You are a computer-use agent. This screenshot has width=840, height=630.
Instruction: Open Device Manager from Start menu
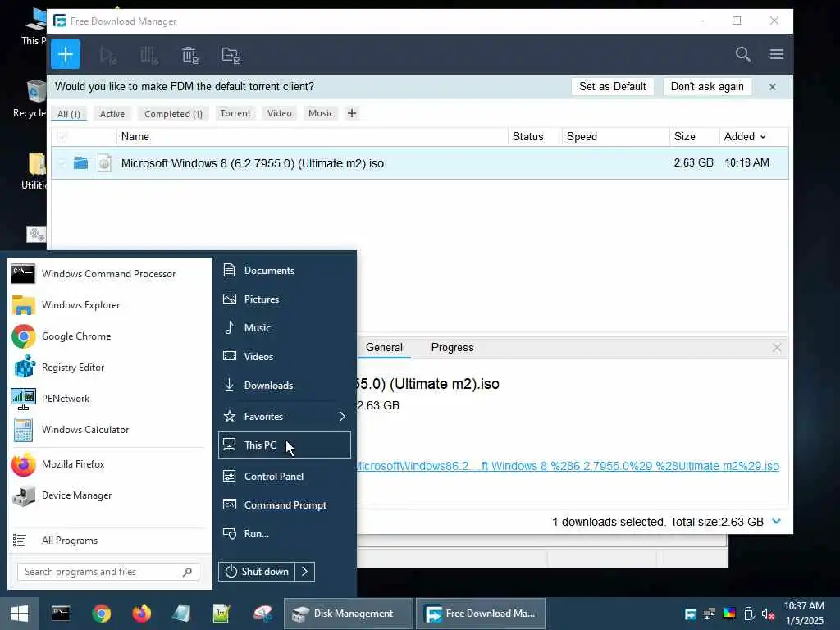pyautogui.click(x=109, y=495)
